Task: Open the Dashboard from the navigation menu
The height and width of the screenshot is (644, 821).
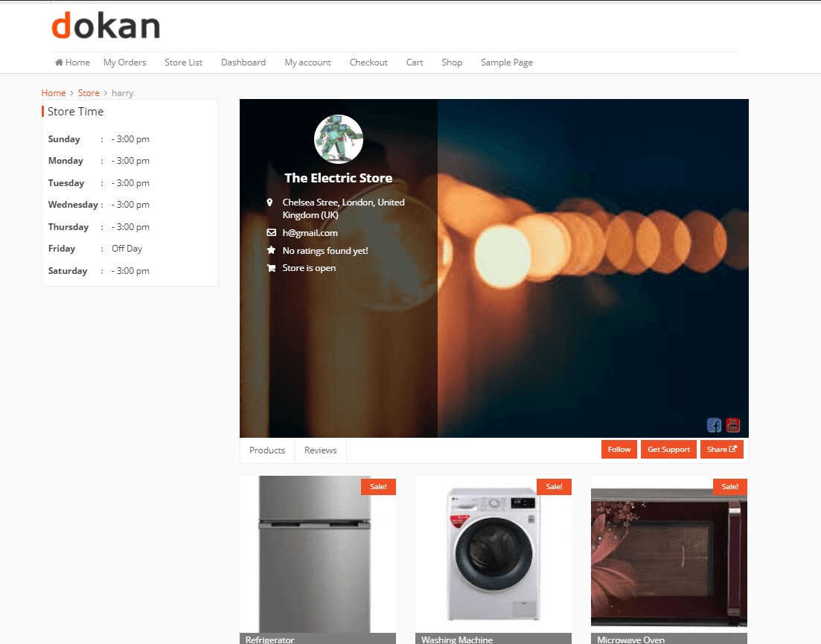Action: point(243,63)
